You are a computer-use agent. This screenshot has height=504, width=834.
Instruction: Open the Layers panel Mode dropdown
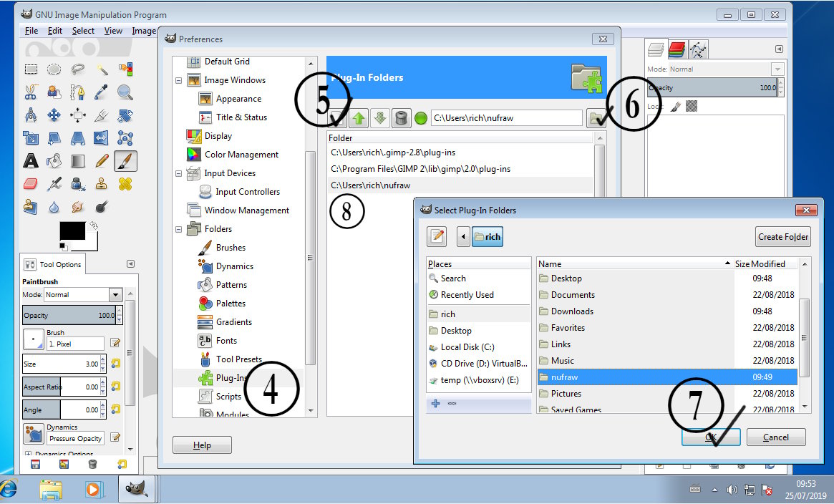tap(777, 69)
